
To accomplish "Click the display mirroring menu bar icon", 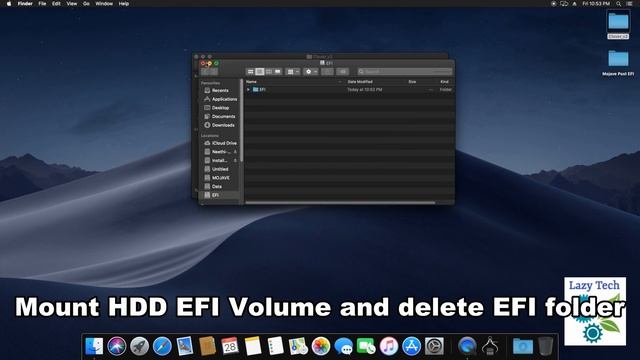I will pos(564,4).
